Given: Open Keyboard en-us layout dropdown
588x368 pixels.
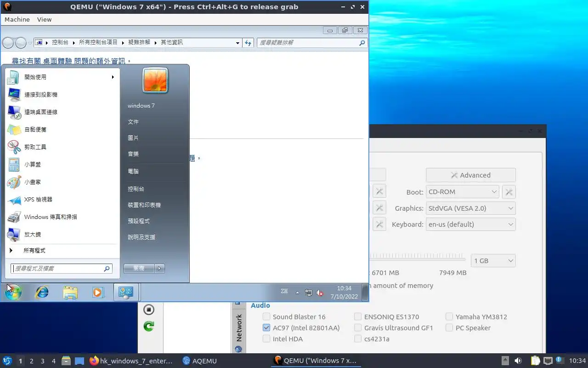Looking at the screenshot, I should [x=471, y=224].
